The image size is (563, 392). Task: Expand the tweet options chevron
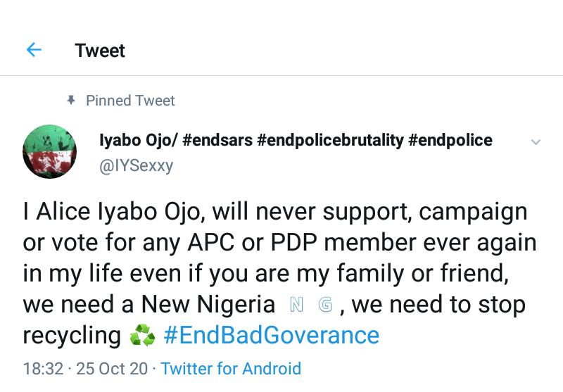click(536, 142)
